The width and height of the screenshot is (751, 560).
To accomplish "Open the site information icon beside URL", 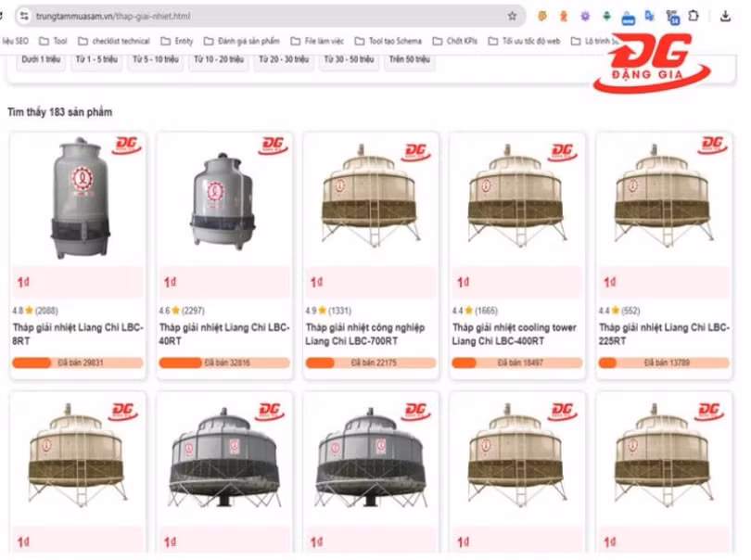I will point(24,17).
